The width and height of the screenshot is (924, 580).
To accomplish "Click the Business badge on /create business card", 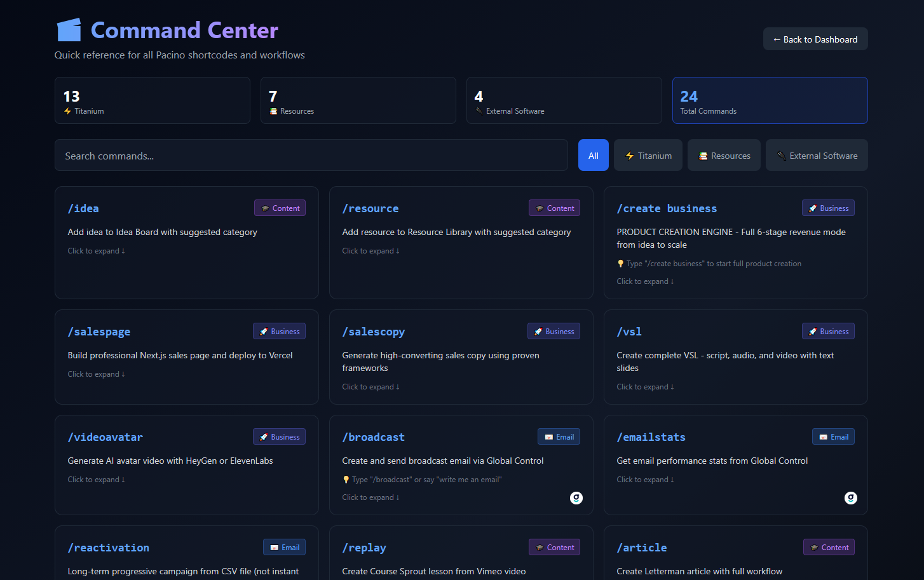I will point(828,208).
